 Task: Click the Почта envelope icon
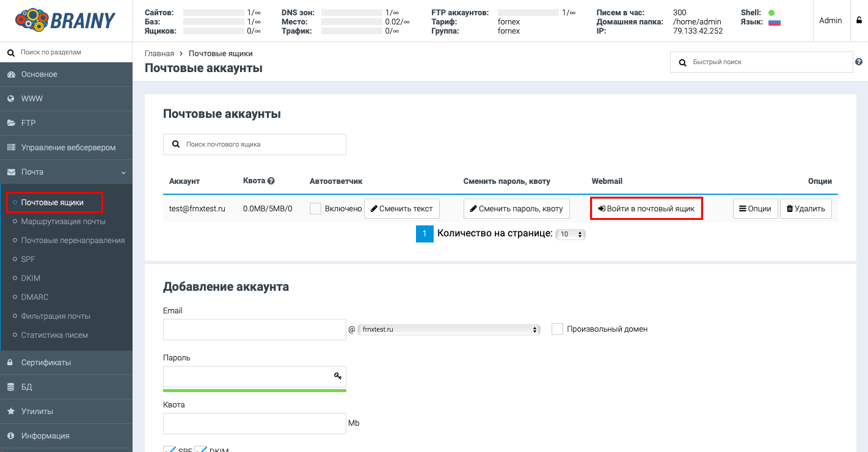click(x=11, y=172)
